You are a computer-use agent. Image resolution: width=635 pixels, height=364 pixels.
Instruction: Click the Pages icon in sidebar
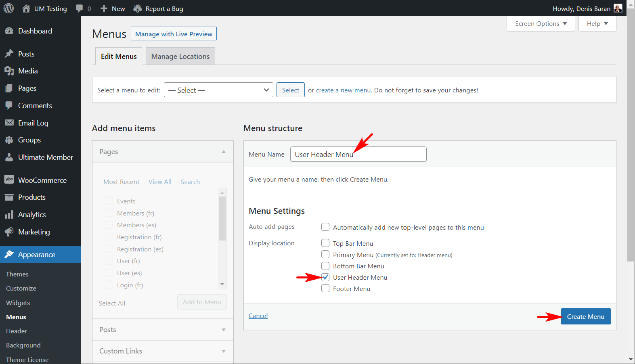[x=9, y=88]
